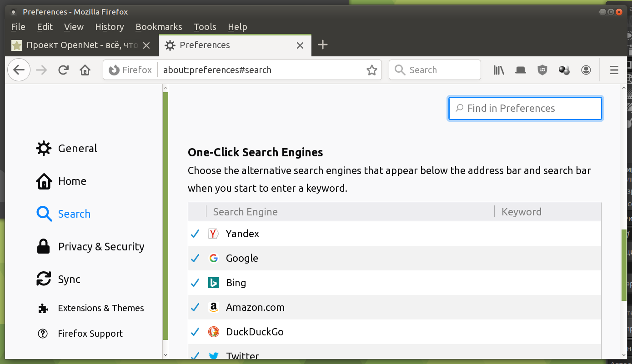This screenshot has width=632, height=364.
Task: Close the Preferences tab
Action: (300, 45)
